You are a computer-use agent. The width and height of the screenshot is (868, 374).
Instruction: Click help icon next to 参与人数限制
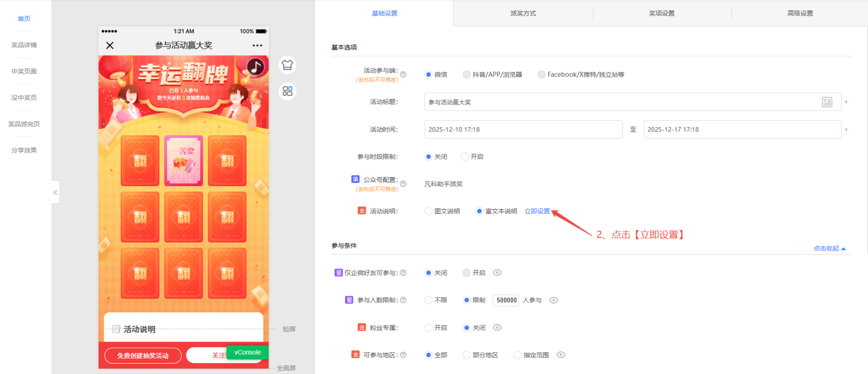pos(403,300)
